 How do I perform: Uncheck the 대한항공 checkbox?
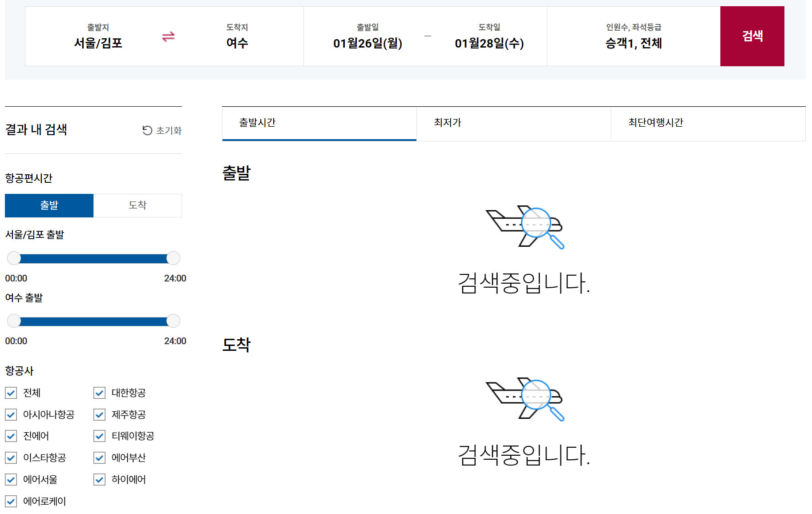coord(99,393)
